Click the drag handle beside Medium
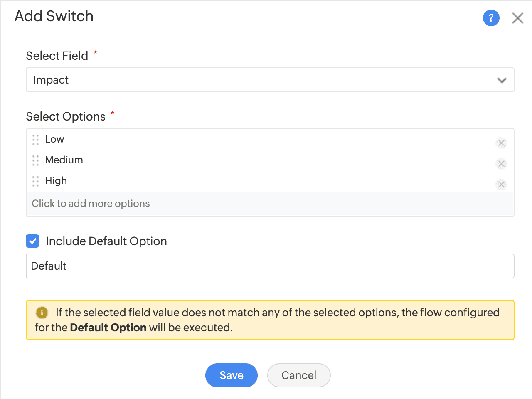The width and height of the screenshot is (532, 399). tap(36, 160)
